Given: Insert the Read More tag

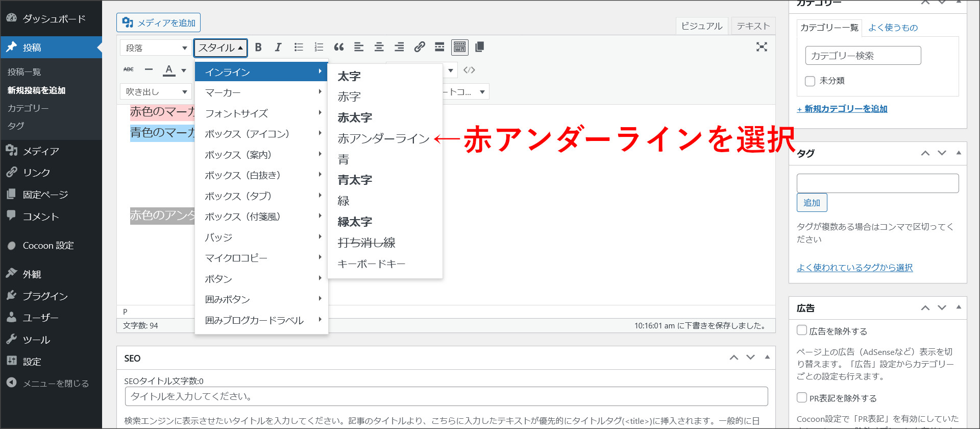Looking at the screenshot, I should [439, 47].
